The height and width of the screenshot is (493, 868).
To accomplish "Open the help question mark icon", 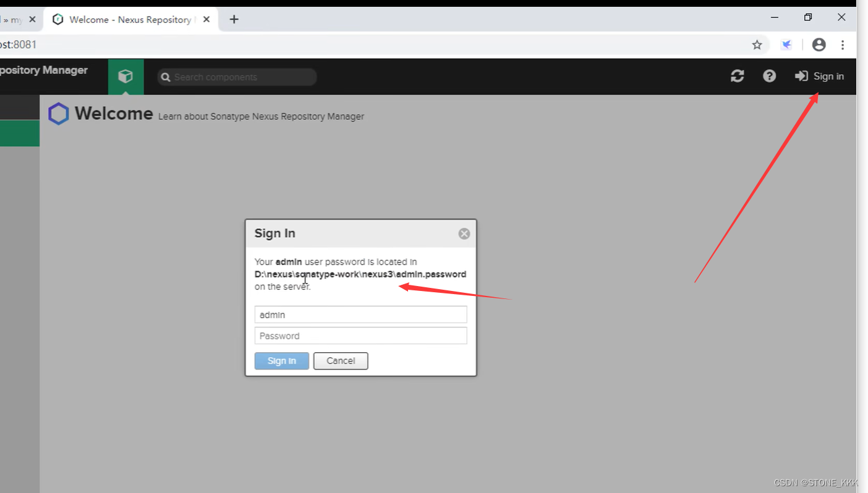I will point(769,76).
